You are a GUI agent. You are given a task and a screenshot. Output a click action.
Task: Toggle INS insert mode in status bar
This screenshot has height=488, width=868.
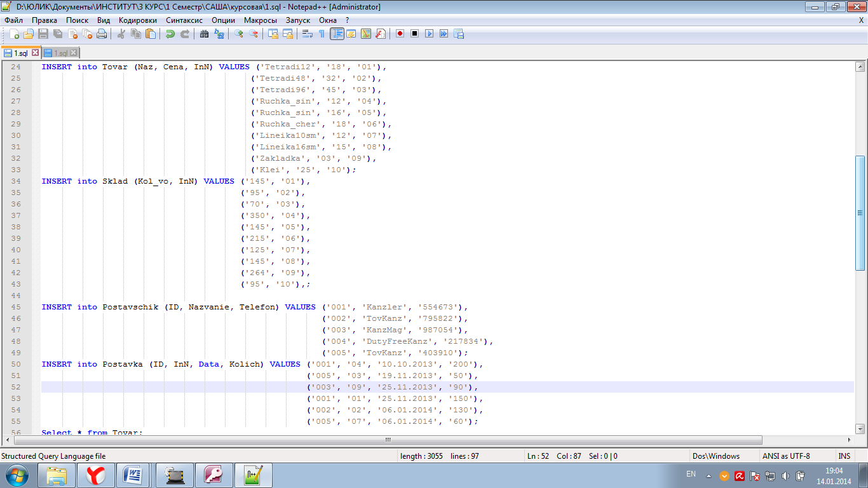[844, 456]
